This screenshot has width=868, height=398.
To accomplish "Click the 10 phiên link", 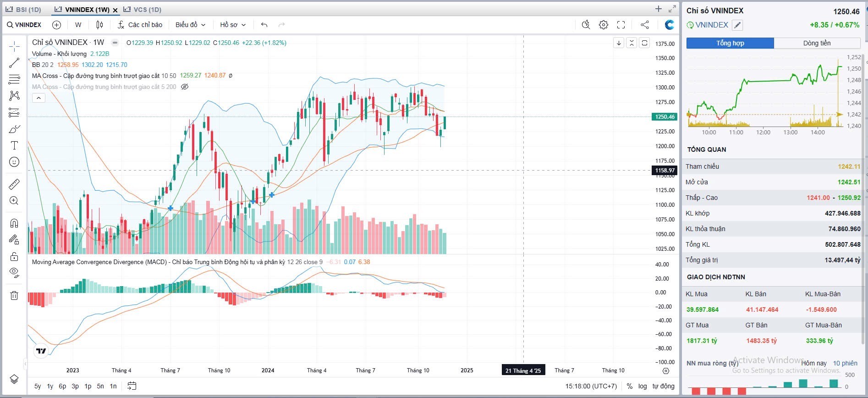I will [845, 363].
